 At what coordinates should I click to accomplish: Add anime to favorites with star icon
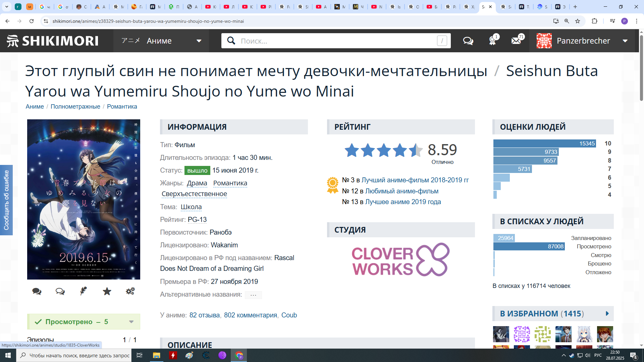[x=107, y=291]
